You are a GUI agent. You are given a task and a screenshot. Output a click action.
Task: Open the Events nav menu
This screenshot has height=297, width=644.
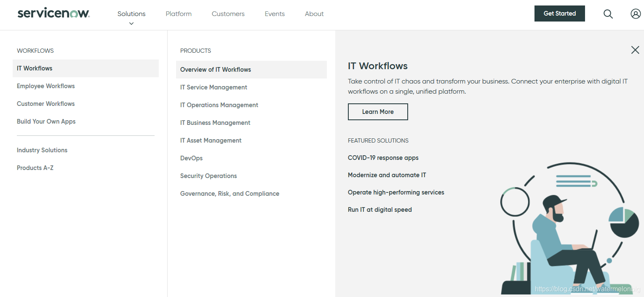point(275,14)
